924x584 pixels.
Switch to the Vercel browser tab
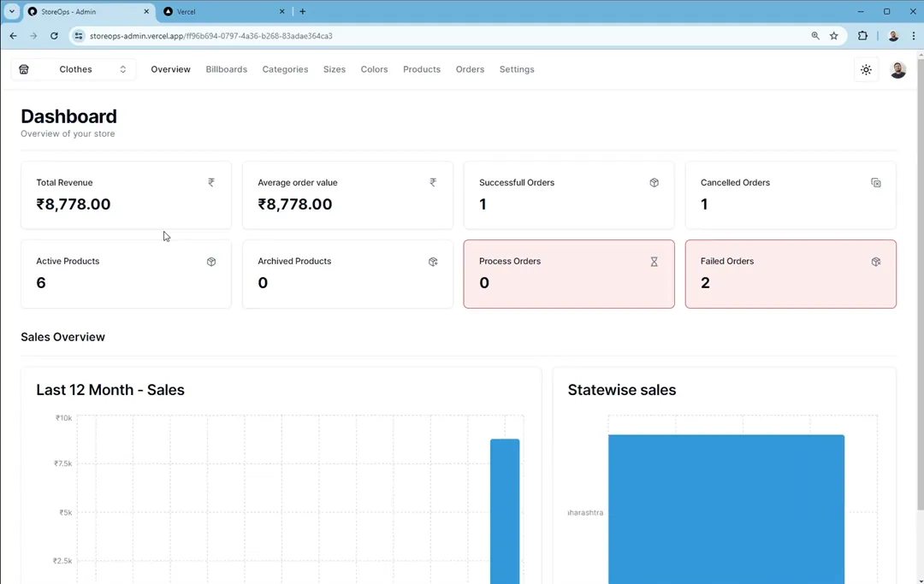[224, 12]
